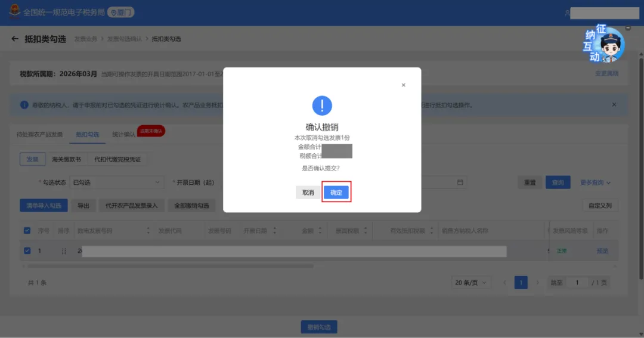Screen dimensions: 644x338
Task: Cancel the dialog with 取消
Action: click(x=308, y=192)
